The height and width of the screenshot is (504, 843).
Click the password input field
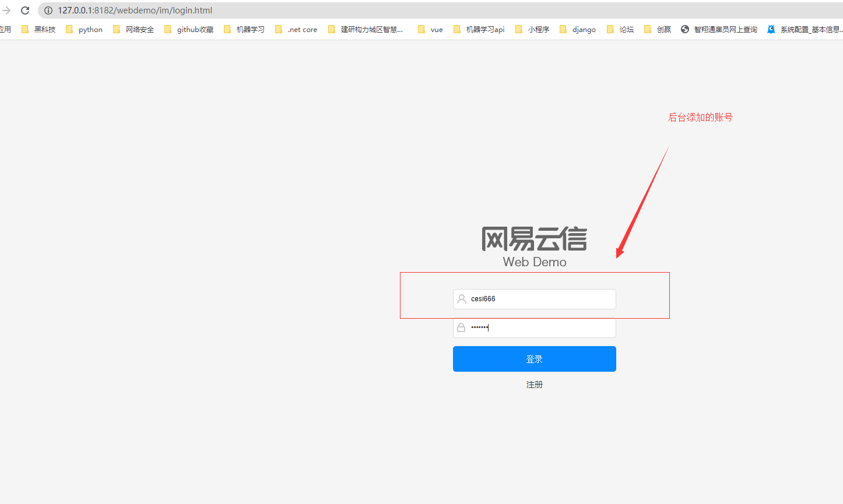click(535, 327)
